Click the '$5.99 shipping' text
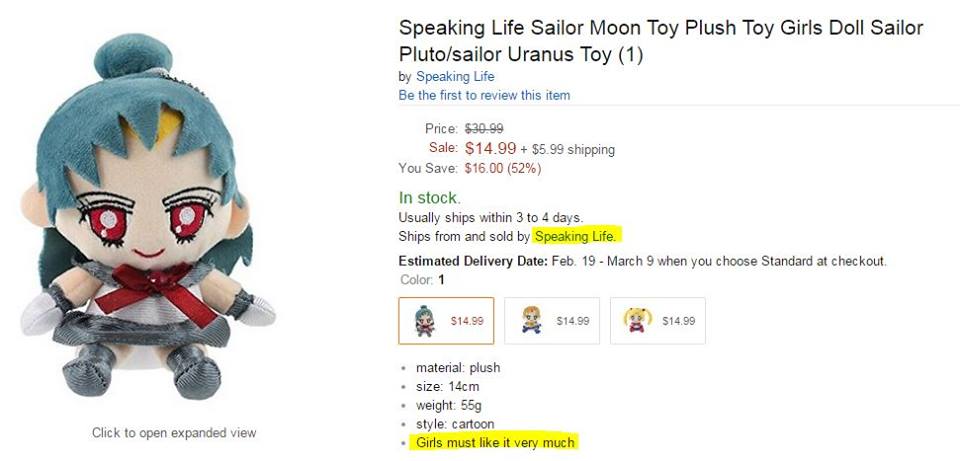960x461 pixels. tap(573, 149)
